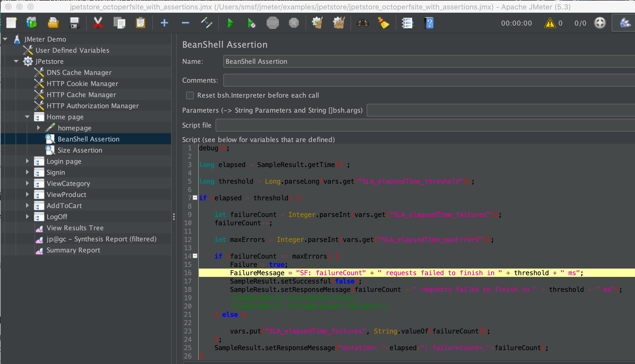Viewport: 635px width, 364px height.
Task: Open the Help icon
Action: pos(429,23)
